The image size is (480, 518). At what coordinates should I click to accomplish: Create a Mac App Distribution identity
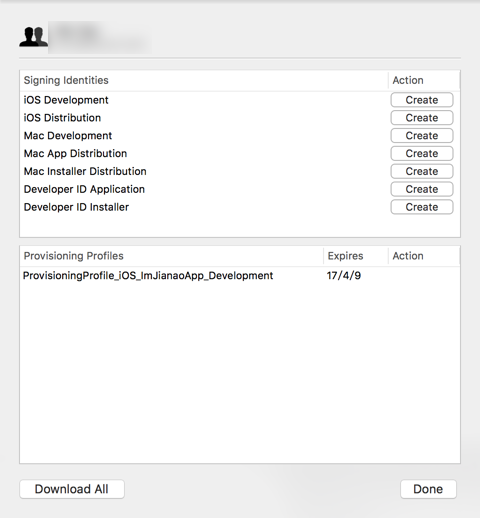tap(422, 153)
